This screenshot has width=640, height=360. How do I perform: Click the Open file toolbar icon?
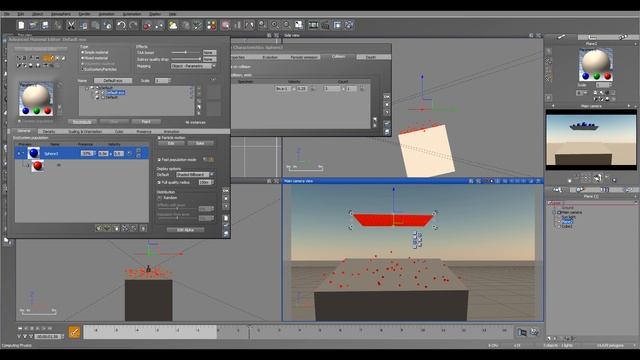pyautogui.click(x=33, y=25)
